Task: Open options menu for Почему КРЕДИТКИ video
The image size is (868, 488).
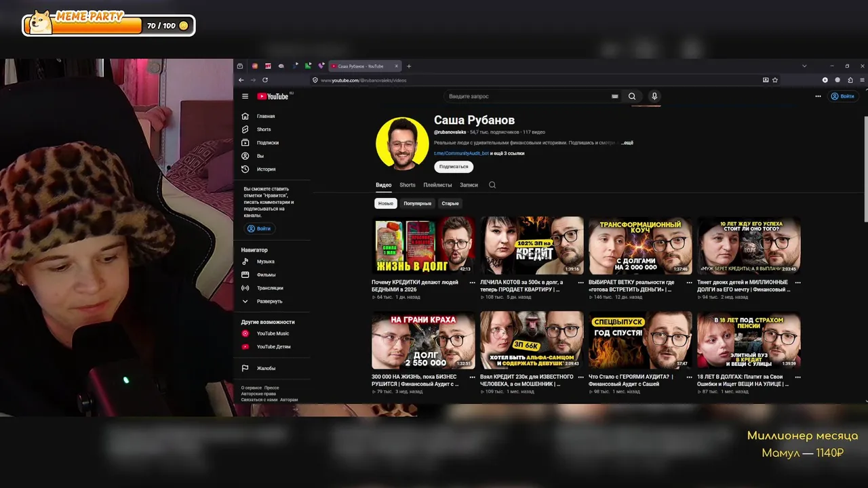Action: 472,283
